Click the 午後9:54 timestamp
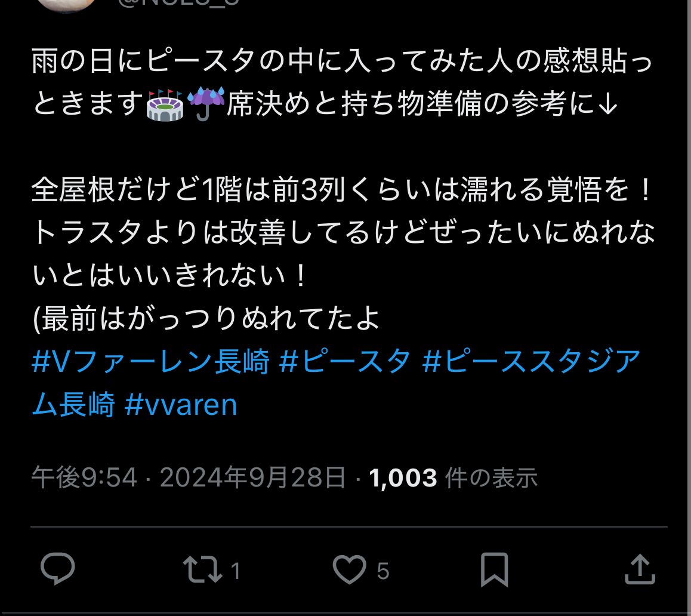The image size is (691, 616). coord(84,478)
